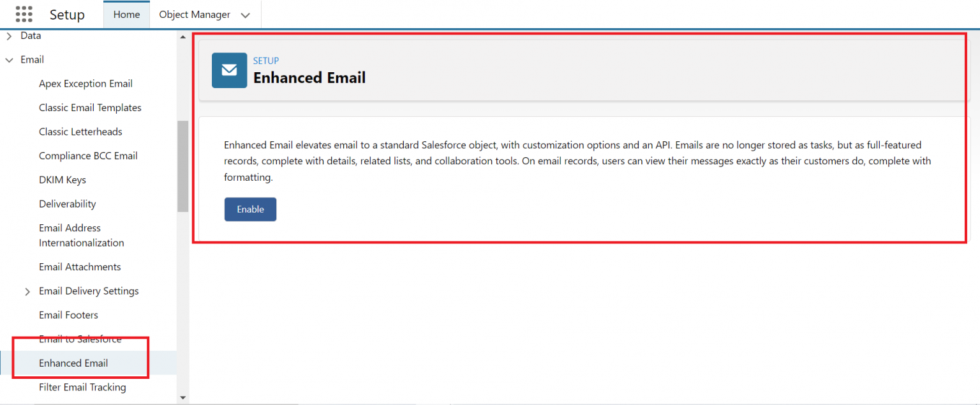The height and width of the screenshot is (405, 980).
Task: Select Classic Email Templates
Action: (90, 107)
